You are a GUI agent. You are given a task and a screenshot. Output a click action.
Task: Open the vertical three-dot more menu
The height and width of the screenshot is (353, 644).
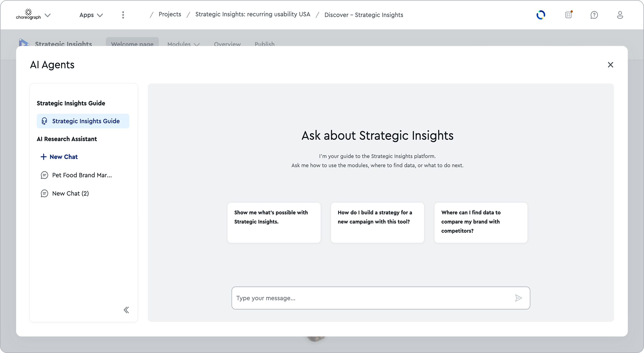pyautogui.click(x=123, y=15)
